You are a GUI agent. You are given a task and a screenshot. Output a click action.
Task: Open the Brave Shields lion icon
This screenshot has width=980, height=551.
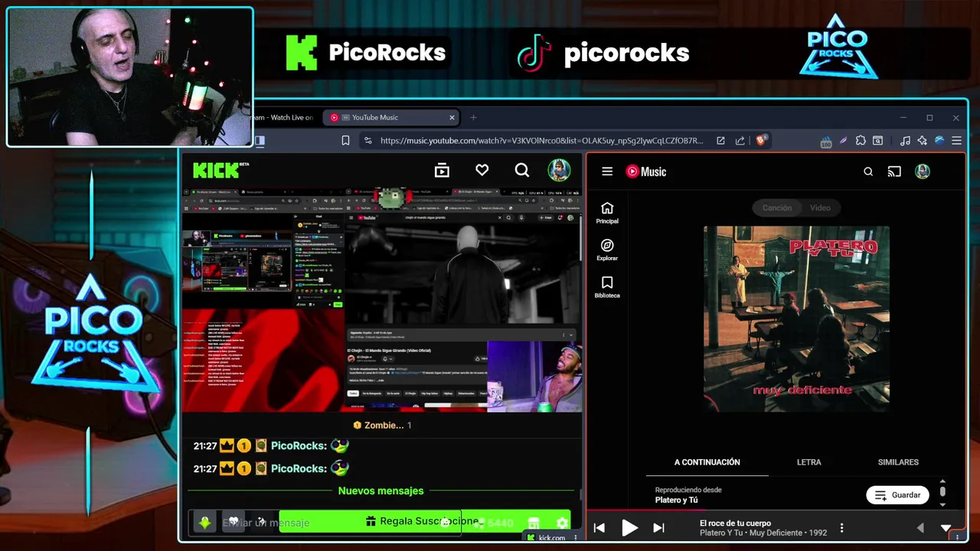point(761,140)
